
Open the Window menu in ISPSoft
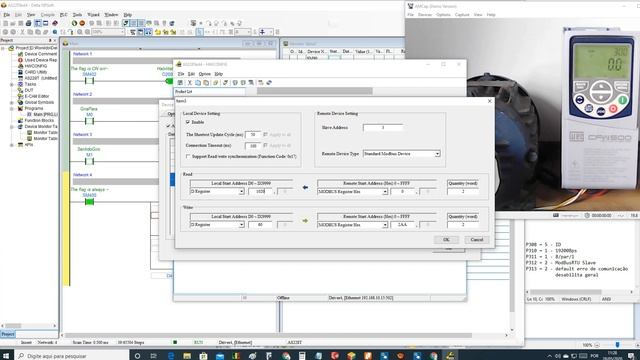[x=111, y=15]
